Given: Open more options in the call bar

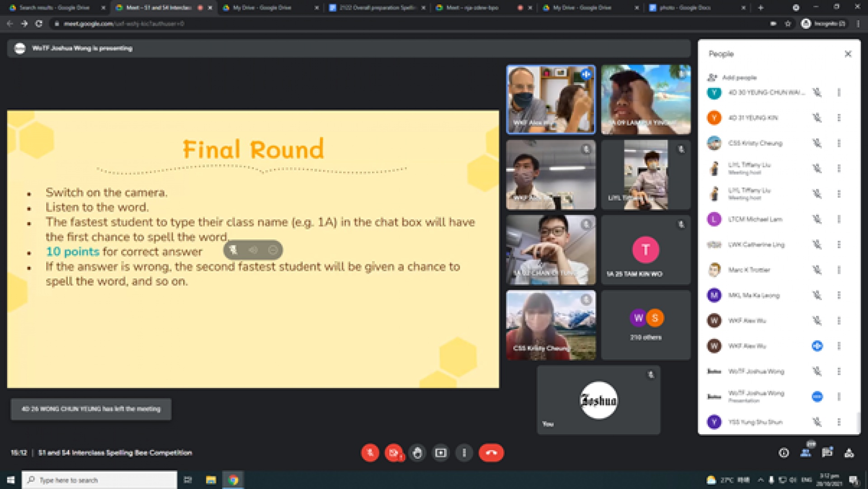Looking at the screenshot, I should (464, 453).
